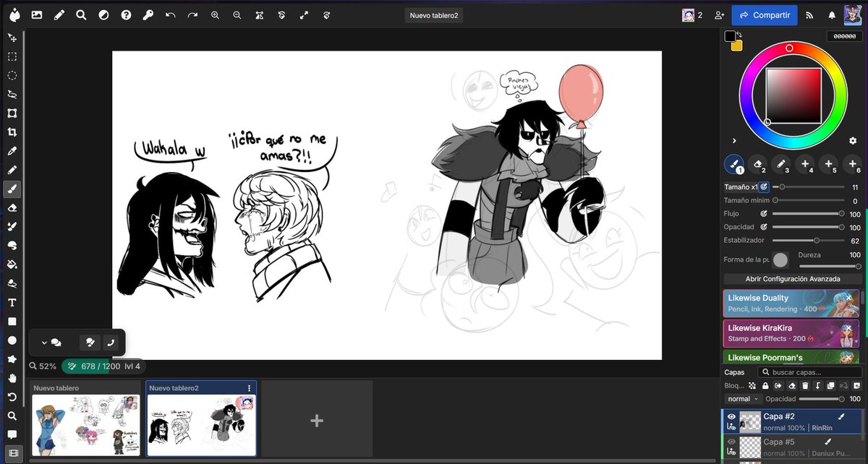Expand the chat options chevron
Image resolution: width=868 pixels, height=464 pixels.
[44, 343]
